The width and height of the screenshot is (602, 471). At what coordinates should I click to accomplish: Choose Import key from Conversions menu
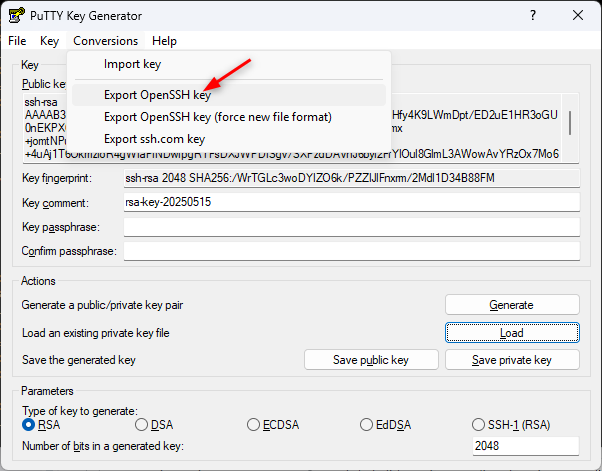coord(229,64)
